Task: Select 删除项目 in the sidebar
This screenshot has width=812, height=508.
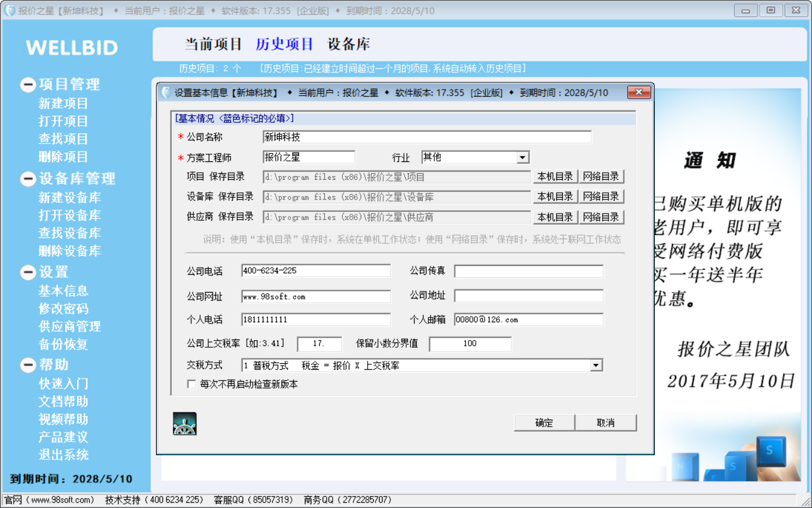Action: click(63, 157)
